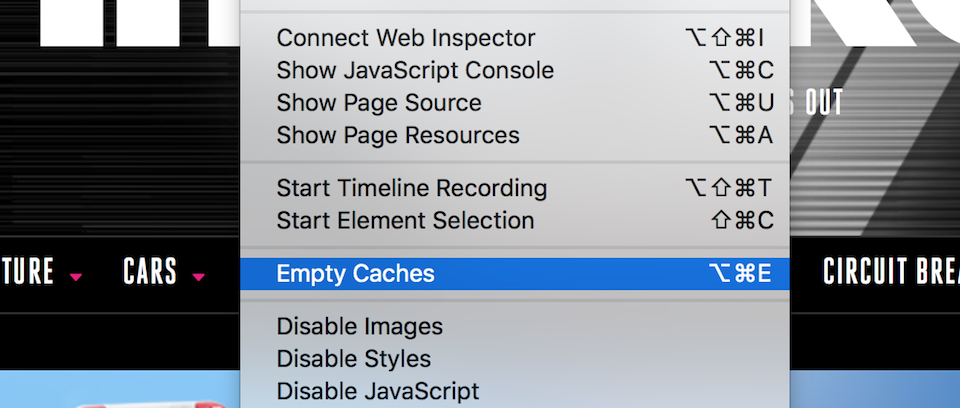Select Connect Web Inspector menu item
Screen dimensions: 960x408
514,38
